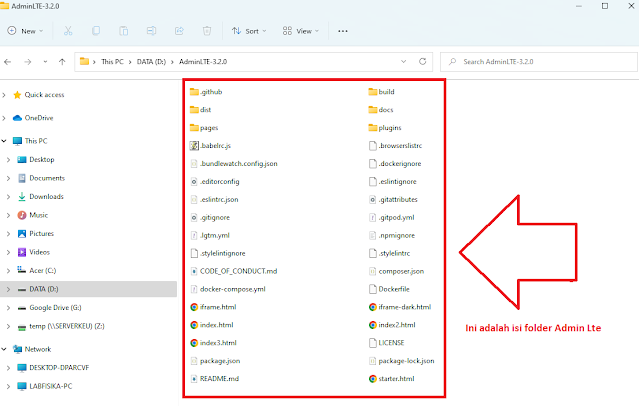Viewport: 639px width, 406px height.
Task: Select the build folder icon
Action: coord(372,92)
